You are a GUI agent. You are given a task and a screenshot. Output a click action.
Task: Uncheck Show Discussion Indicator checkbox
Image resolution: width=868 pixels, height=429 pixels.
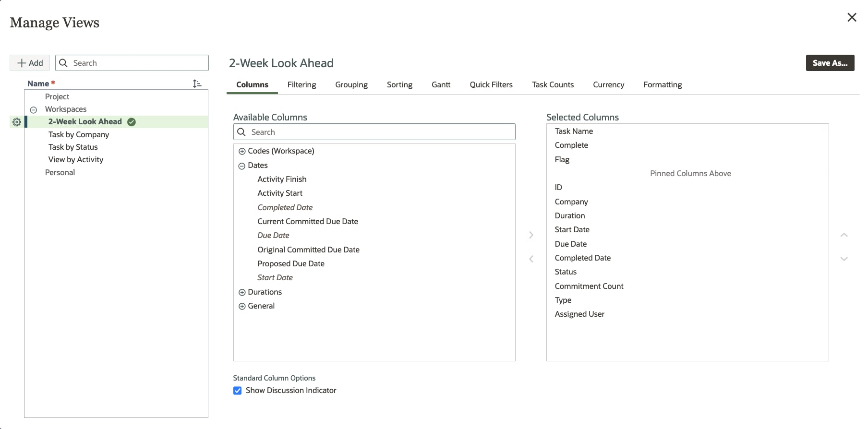tap(238, 391)
